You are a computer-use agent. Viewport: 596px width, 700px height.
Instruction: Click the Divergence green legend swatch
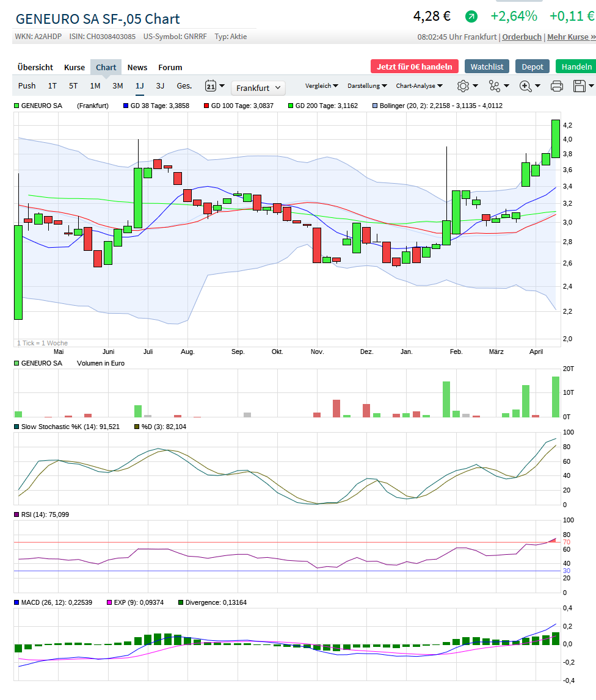pos(181,603)
